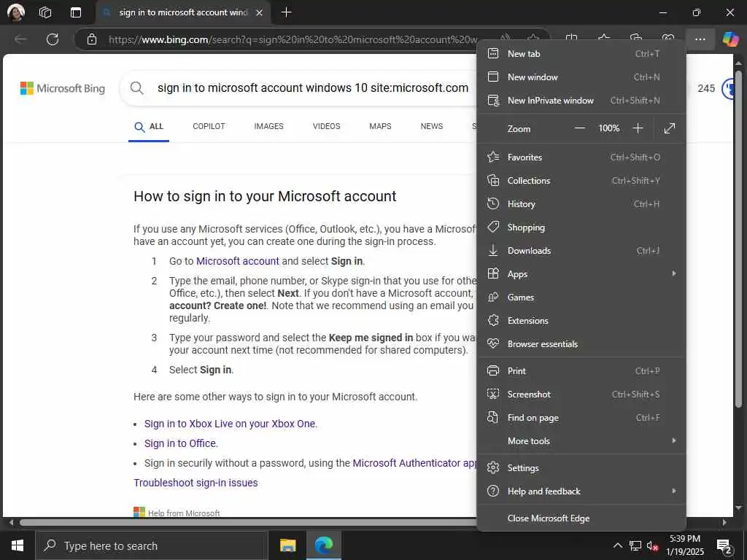This screenshot has height=560, width=747.
Task: Open Browser essentials toolbar heart icon
Action: point(668,38)
